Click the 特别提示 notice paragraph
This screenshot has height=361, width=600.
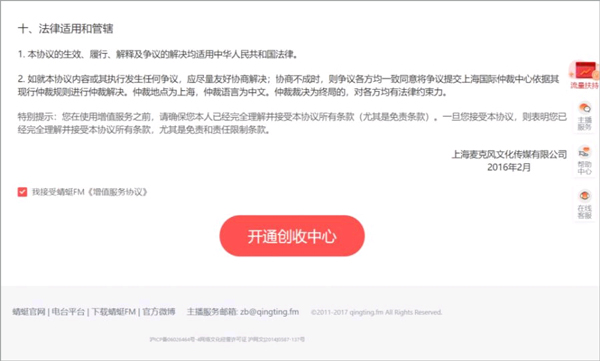pos(292,123)
